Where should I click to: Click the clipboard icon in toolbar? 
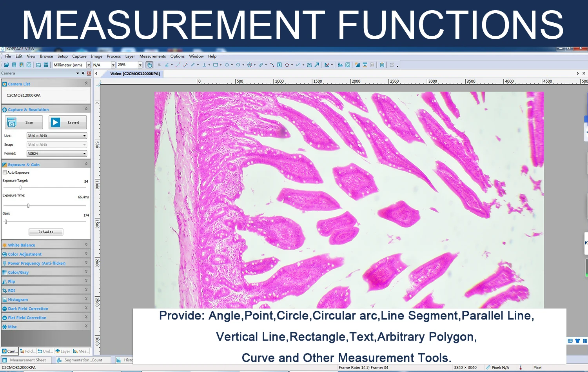tap(382, 65)
